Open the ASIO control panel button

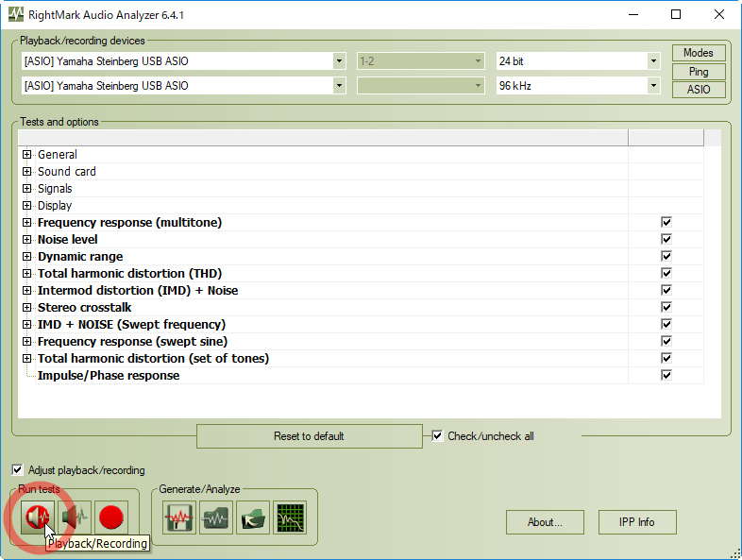699,89
